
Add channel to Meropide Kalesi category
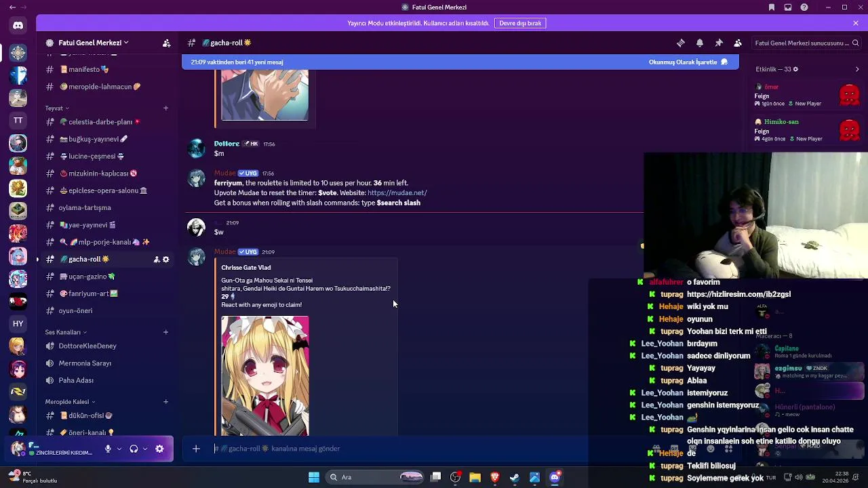click(165, 402)
